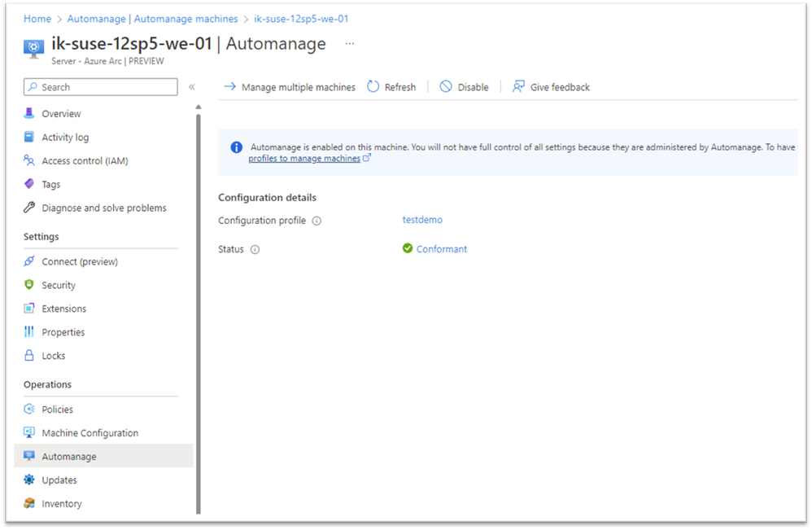This screenshot has height=530, width=812.
Task: Click the search magnifier icon
Action: pos(33,86)
